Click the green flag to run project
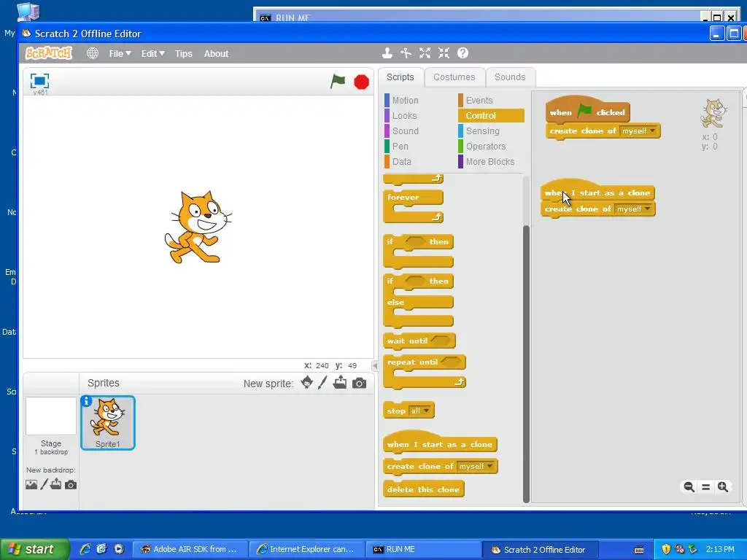The width and height of the screenshot is (747, 560). click(338, 82)
